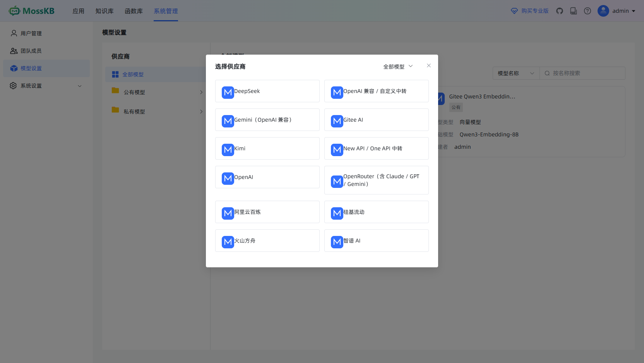The image size is (644, 363).
Task: Open the 知识库 top menu
Action: pos(104,11)
